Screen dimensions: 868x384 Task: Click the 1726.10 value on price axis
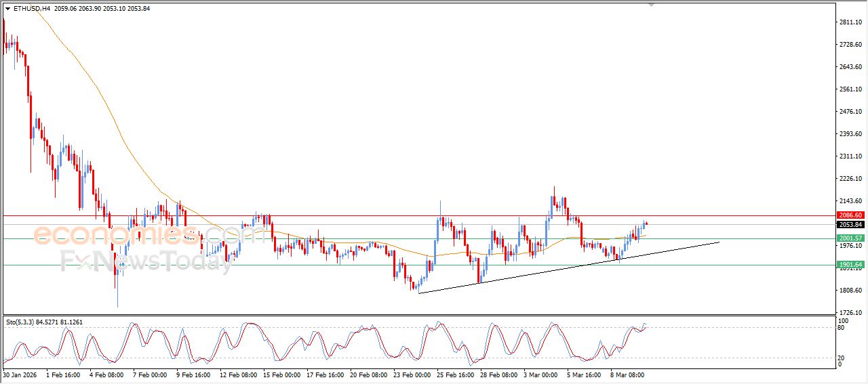point(850,312)
